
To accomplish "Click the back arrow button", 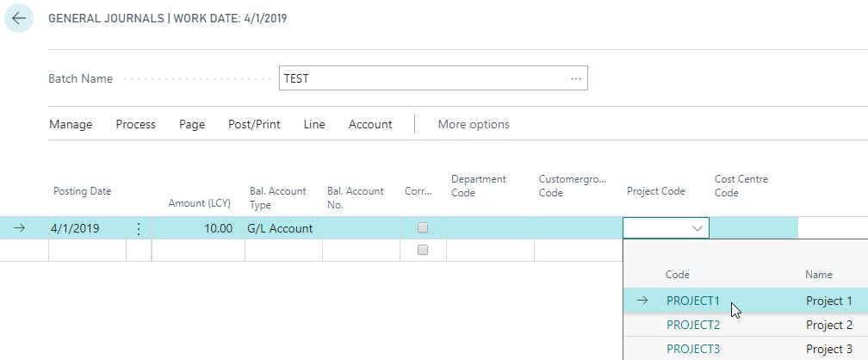I will click(19, 18).
